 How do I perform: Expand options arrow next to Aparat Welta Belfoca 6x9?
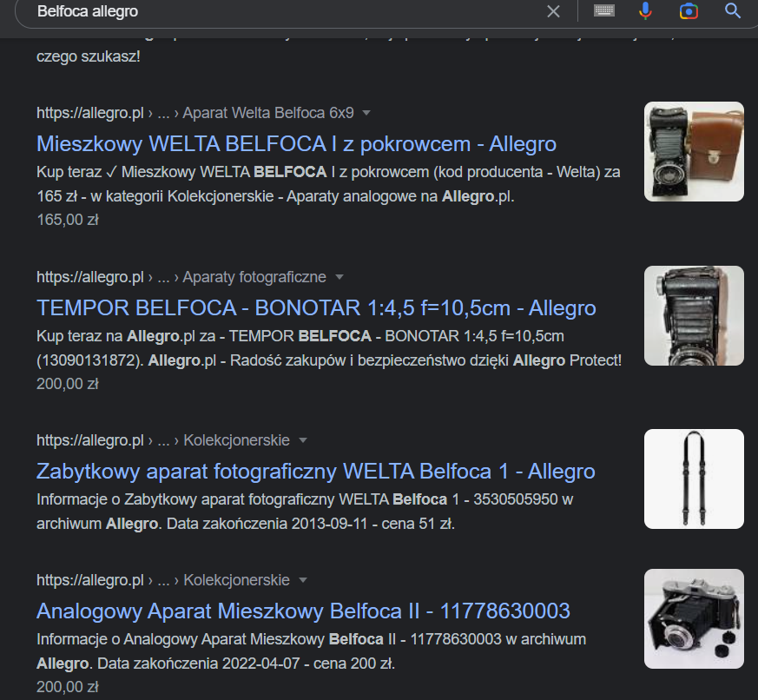coord(366,113)
